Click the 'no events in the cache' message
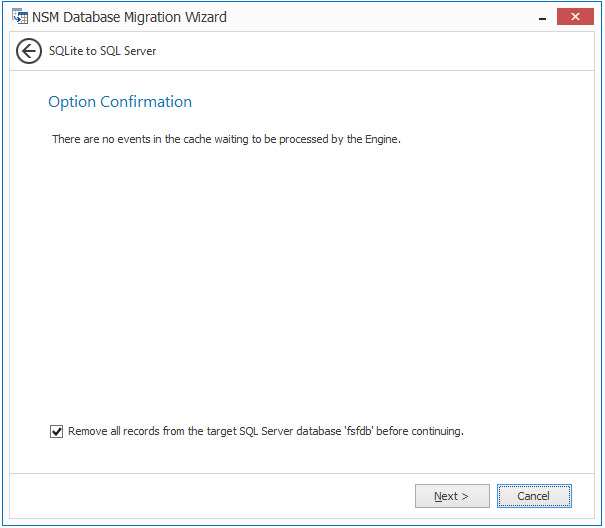 (226, 139)
